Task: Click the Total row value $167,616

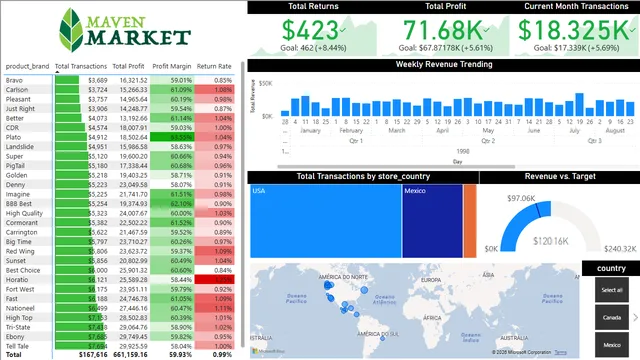Action: tap(93, 355)
